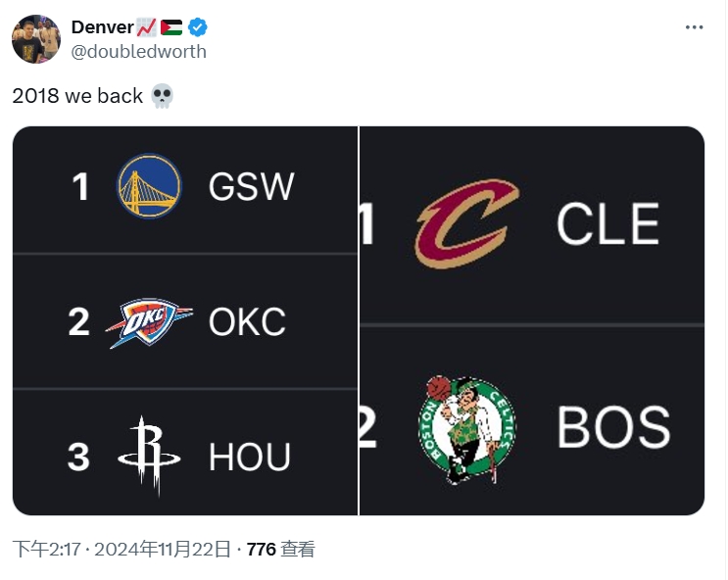
Task: Click the HOU team label
Action: (x=250, y=457)
